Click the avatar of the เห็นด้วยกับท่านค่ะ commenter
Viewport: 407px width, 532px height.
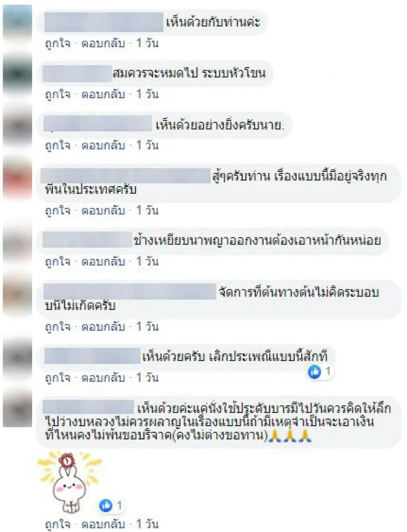click(17, 22)
